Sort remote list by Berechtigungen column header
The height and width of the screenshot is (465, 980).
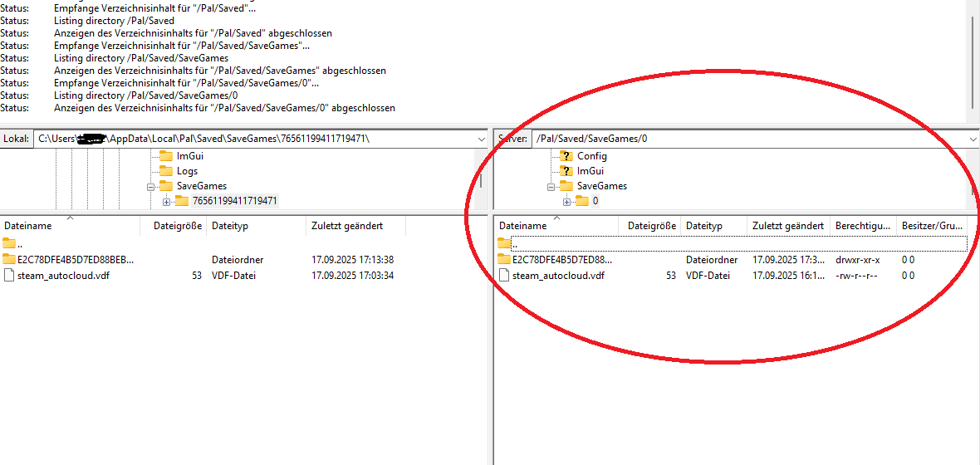[x=863, y=226]
